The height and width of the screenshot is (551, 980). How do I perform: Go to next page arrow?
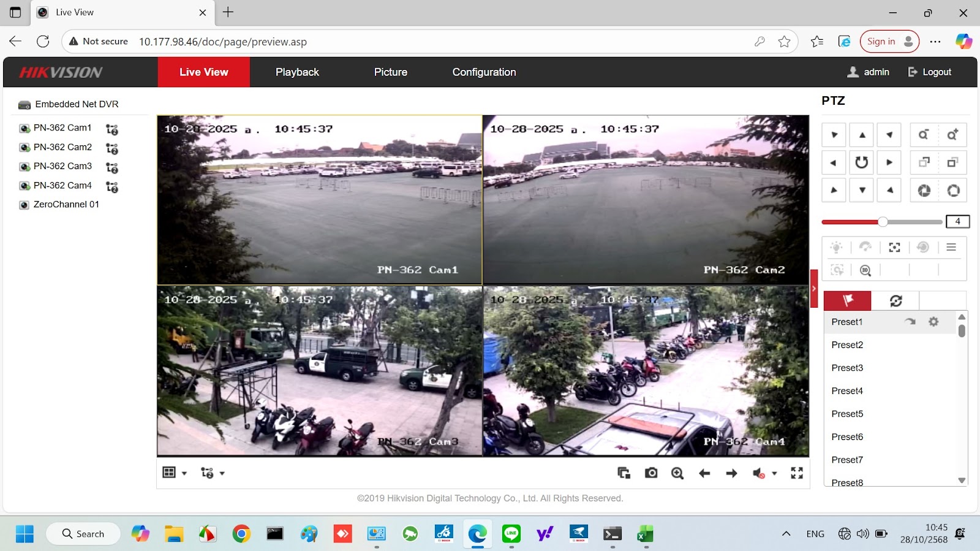pos(731,473)
